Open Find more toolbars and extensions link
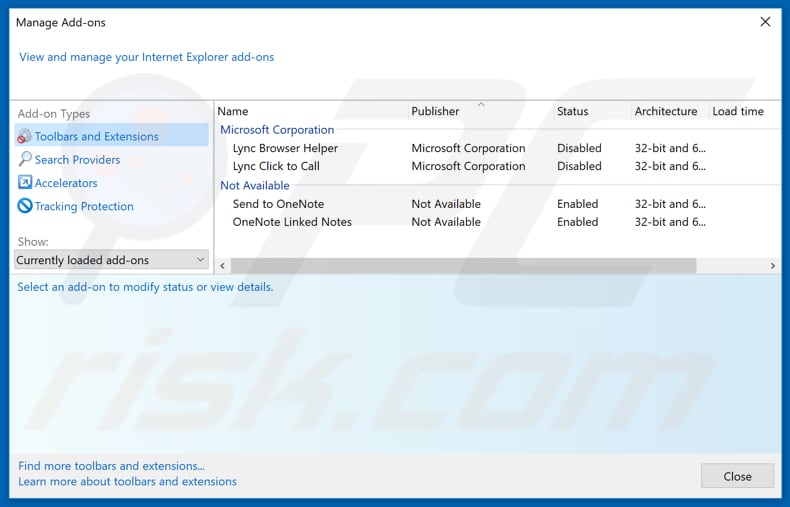This screenshot has width=790, height=507. pyautogui.click(x=111, y=466)
